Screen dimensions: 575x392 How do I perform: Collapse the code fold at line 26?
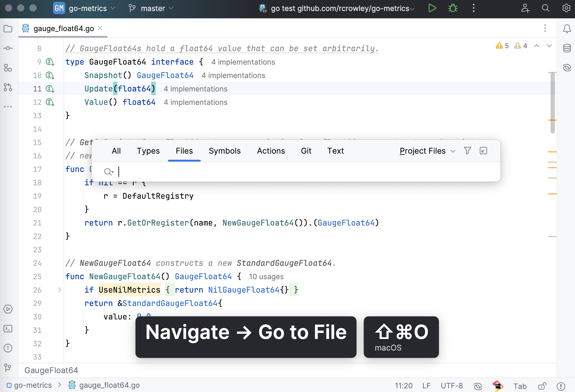click(59, 290)
